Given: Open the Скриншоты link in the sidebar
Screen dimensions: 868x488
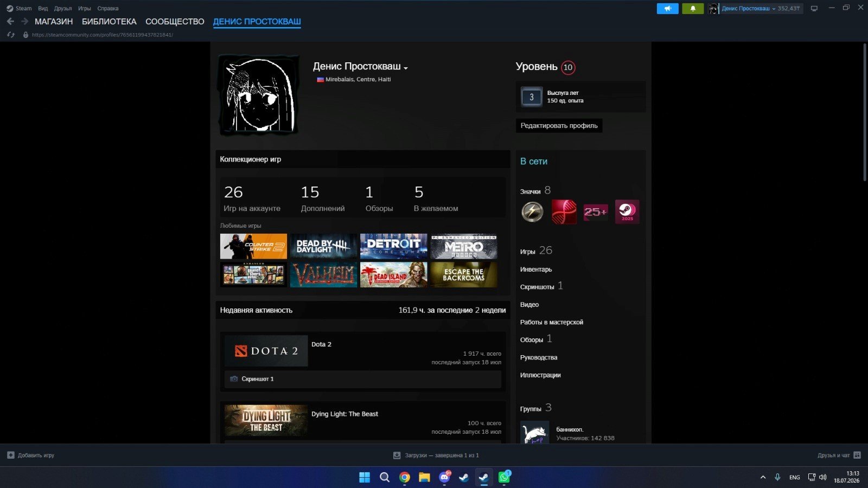Looking at the screenshot, I should click(537, 287).
